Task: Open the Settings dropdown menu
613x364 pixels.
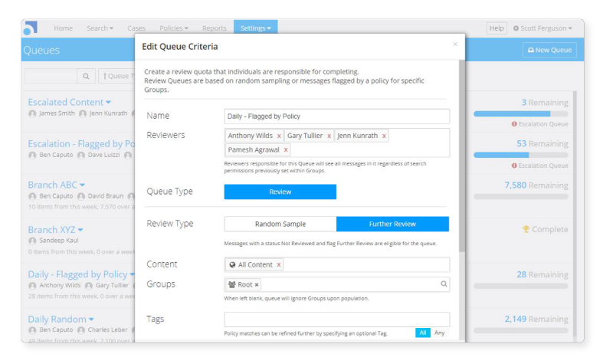Action: point(256,28)
